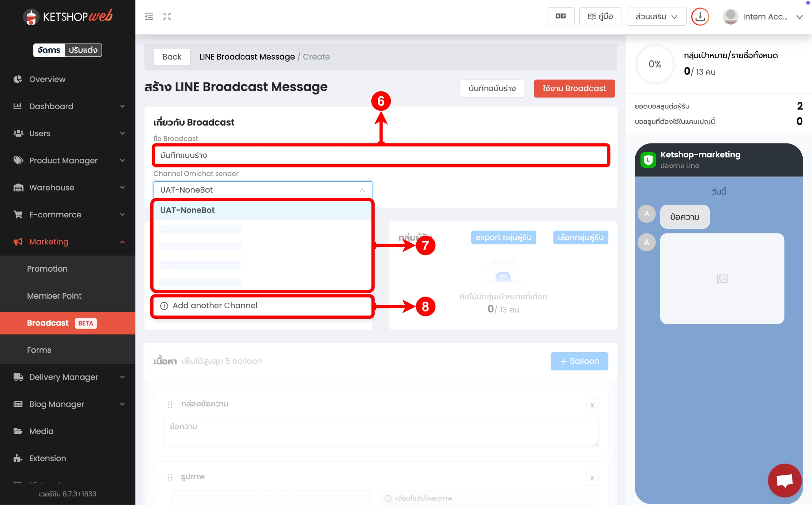Click the red download circle icon

tap(700, 16)
